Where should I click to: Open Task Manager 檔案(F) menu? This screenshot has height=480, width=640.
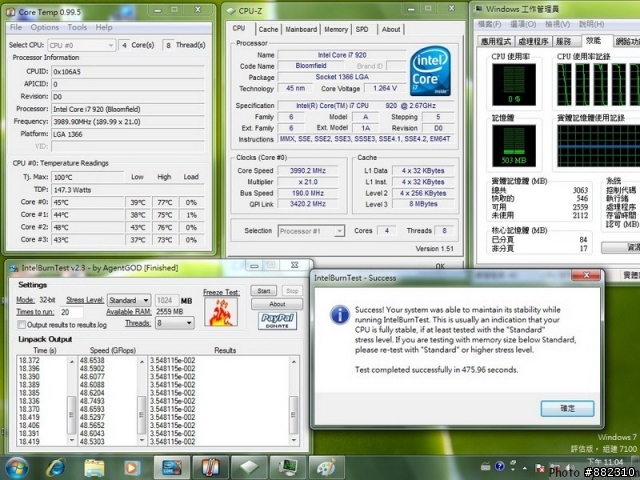[x=489, y=24]
